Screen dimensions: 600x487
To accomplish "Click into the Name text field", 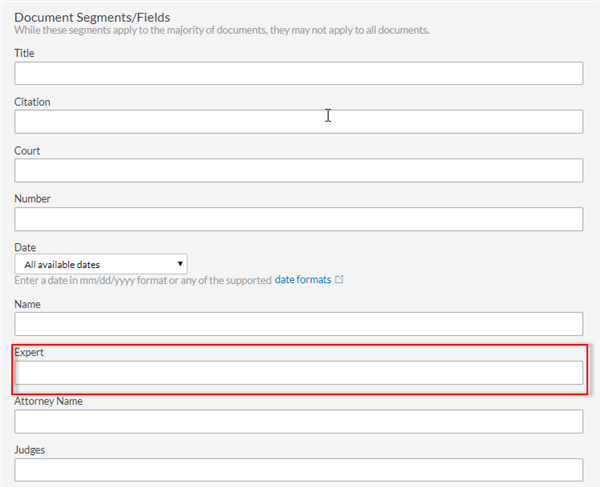I will (298, 324).
